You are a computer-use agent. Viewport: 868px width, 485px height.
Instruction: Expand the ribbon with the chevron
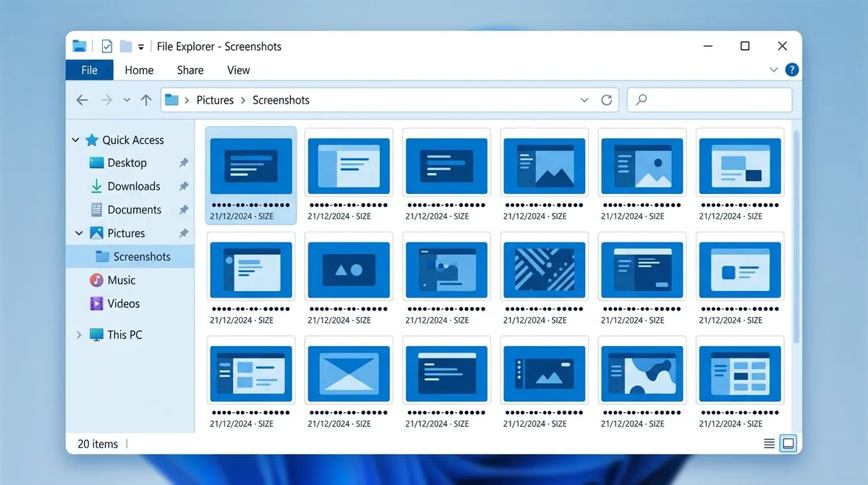(773, 70)
